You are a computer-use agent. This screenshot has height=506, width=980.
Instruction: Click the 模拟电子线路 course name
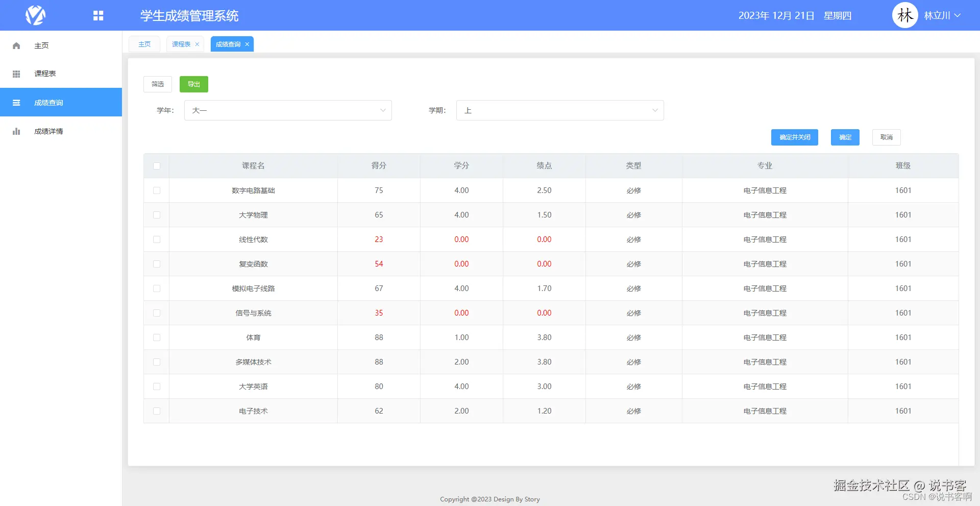tap(253, 288)
